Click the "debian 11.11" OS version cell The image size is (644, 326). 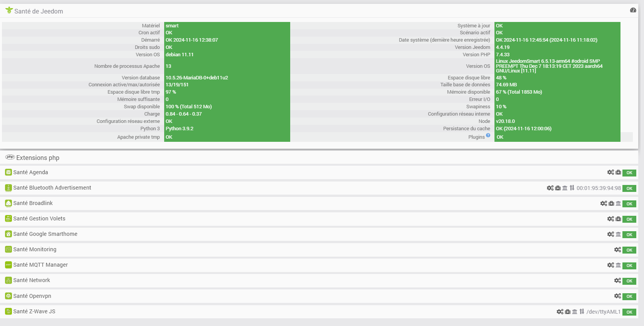pyautogui.click(x=227, y=54)
